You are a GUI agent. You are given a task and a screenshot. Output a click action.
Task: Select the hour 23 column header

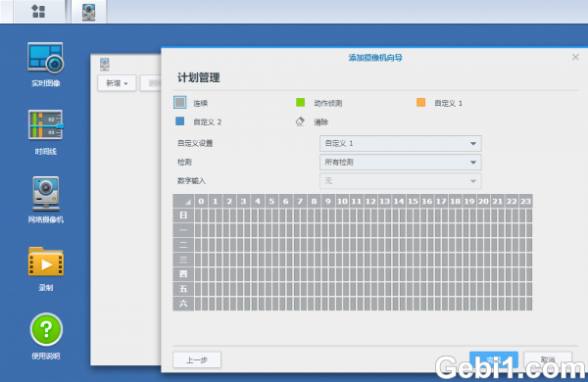(525, 202)
